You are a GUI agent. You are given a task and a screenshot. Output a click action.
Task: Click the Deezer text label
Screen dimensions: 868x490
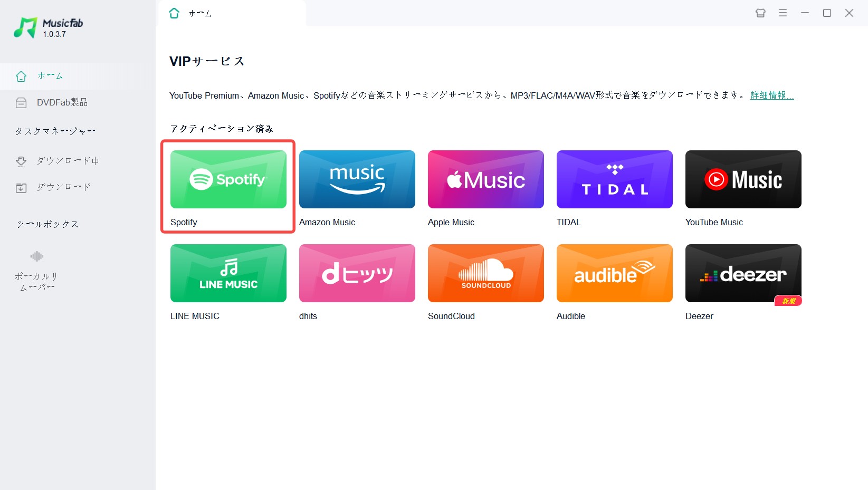coord(699,316)
